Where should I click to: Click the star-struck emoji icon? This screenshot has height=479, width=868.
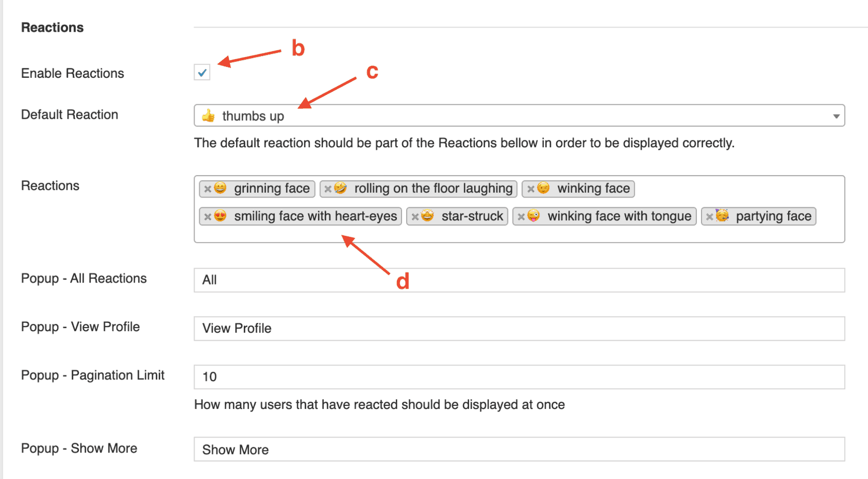428,216
